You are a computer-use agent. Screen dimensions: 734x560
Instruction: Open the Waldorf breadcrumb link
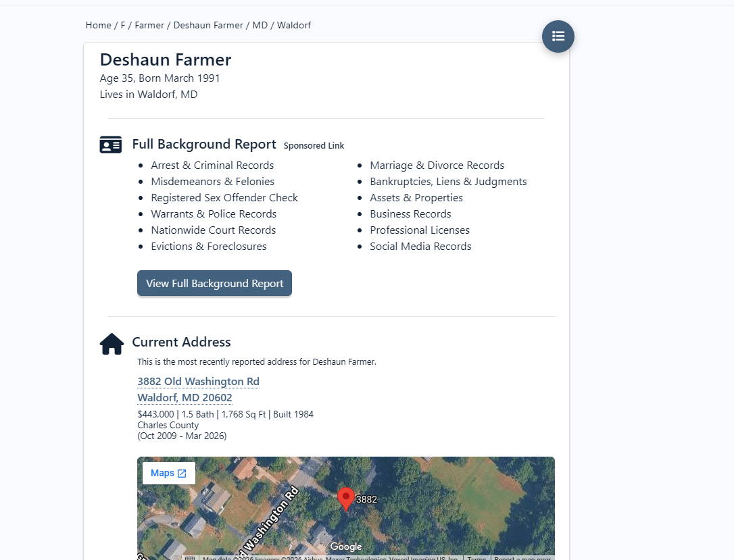click(294, 25)
